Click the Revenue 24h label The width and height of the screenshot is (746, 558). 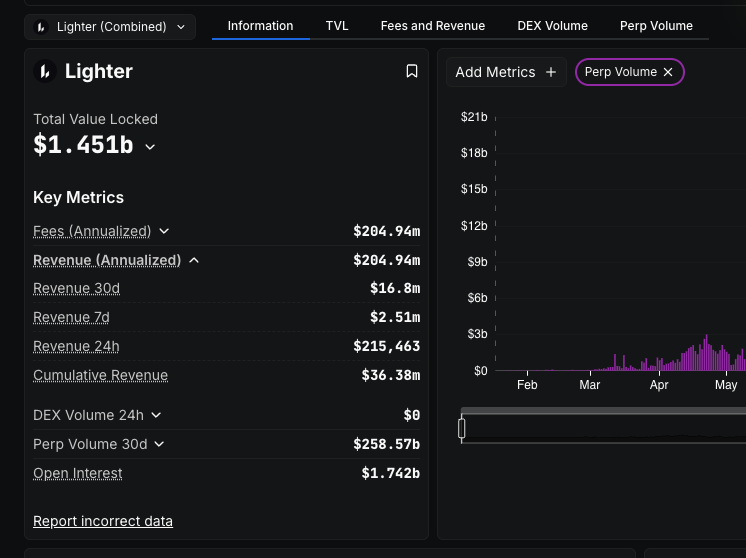(76, 346)
